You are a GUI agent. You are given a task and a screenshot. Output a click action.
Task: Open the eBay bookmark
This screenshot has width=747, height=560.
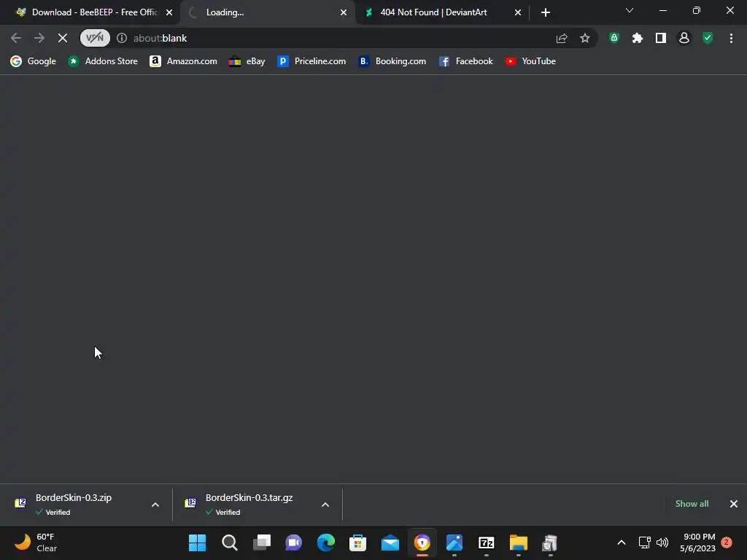coord(247,61)
